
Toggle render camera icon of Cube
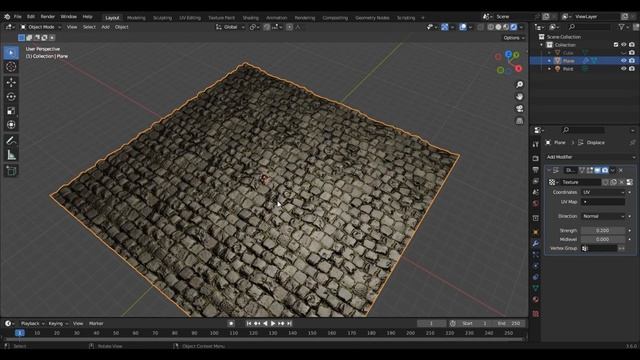[x=632, y=53]
